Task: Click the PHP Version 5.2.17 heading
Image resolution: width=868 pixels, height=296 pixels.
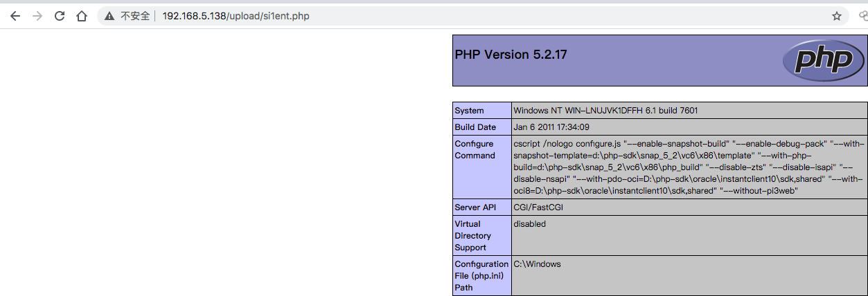Action: click(x=511, y=55)
